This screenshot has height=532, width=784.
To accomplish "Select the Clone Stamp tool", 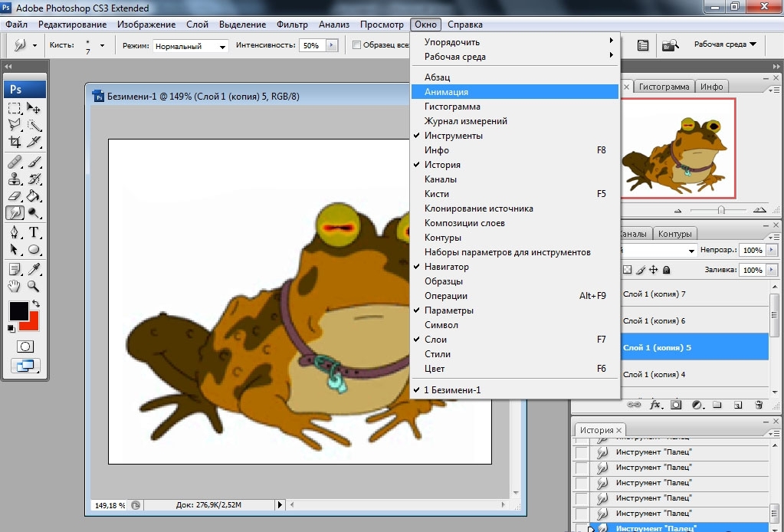I will (x=15, y=179).
